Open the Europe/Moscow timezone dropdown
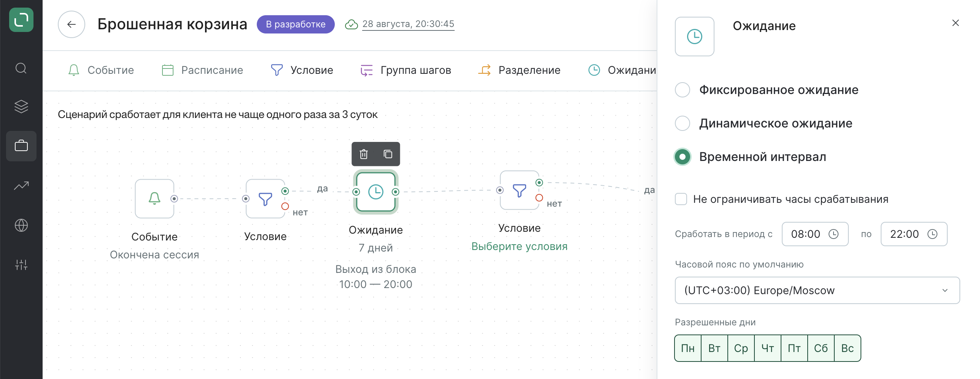Viewport: 980px width, 379px height. click(x=817, y=290)
